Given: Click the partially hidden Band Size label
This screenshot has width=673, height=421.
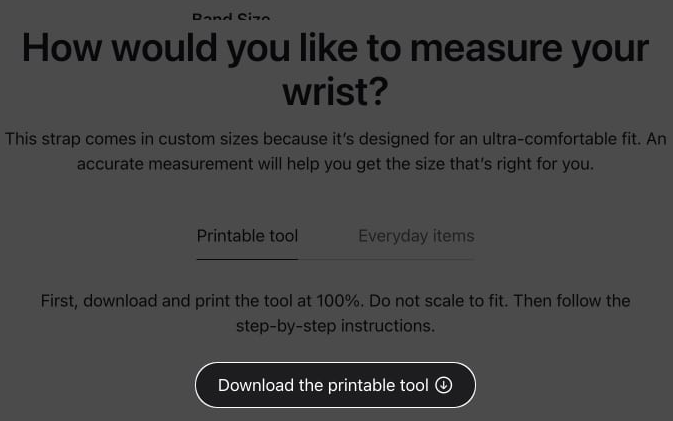Looking at the screenshot, I should coord(231,16).
